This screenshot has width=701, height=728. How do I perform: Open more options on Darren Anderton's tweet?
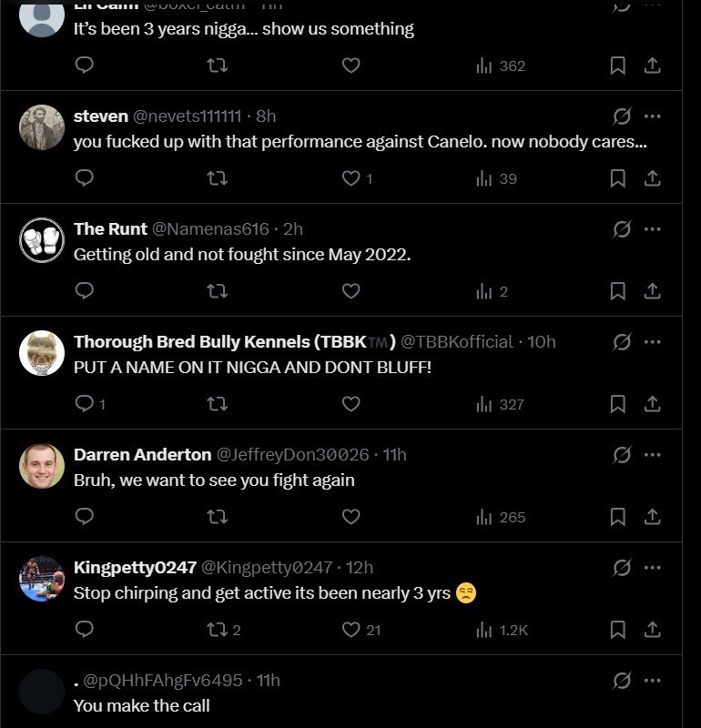click(x=652, y=455)
